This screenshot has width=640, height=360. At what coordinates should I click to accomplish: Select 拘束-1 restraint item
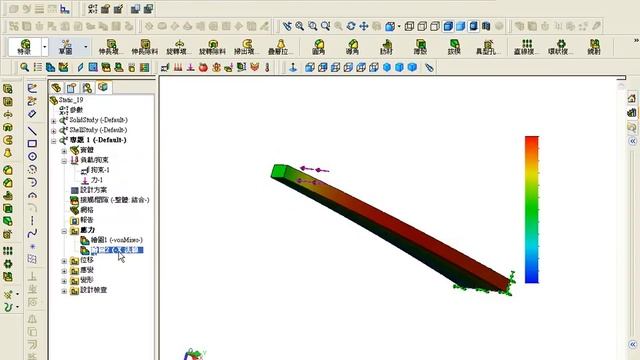pyautogui.click(x=95, y=170)
